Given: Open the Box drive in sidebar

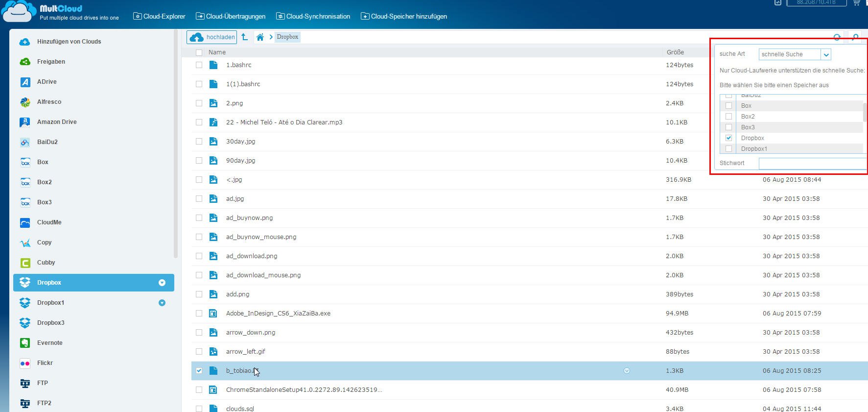Looking at the screenshot, I should click(x=43, y=162).
